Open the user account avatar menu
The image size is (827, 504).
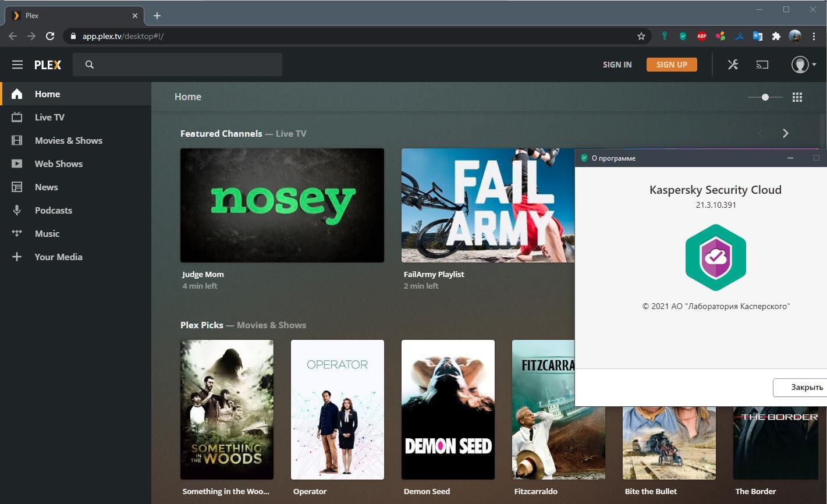(x=803, y=65)
